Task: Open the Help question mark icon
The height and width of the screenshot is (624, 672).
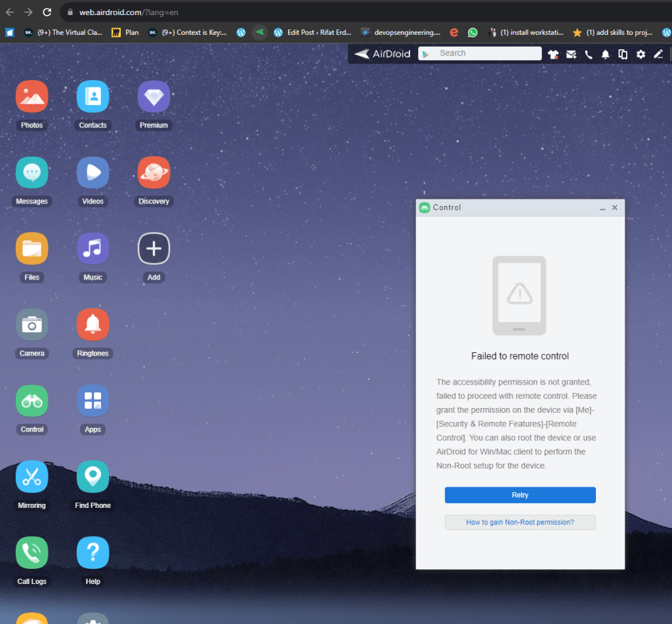Action: coord(93,553)
